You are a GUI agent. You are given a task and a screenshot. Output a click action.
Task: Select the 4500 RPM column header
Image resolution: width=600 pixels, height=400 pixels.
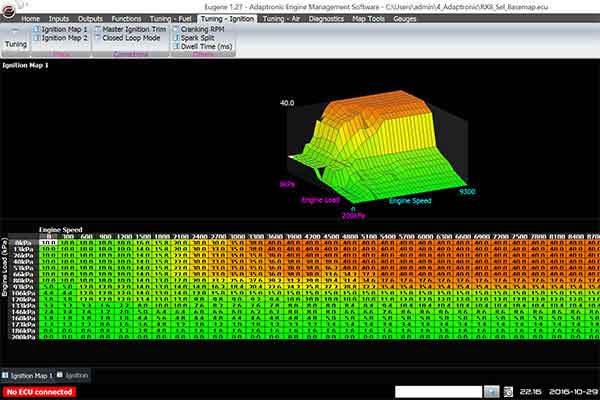[x=331, y=237]
